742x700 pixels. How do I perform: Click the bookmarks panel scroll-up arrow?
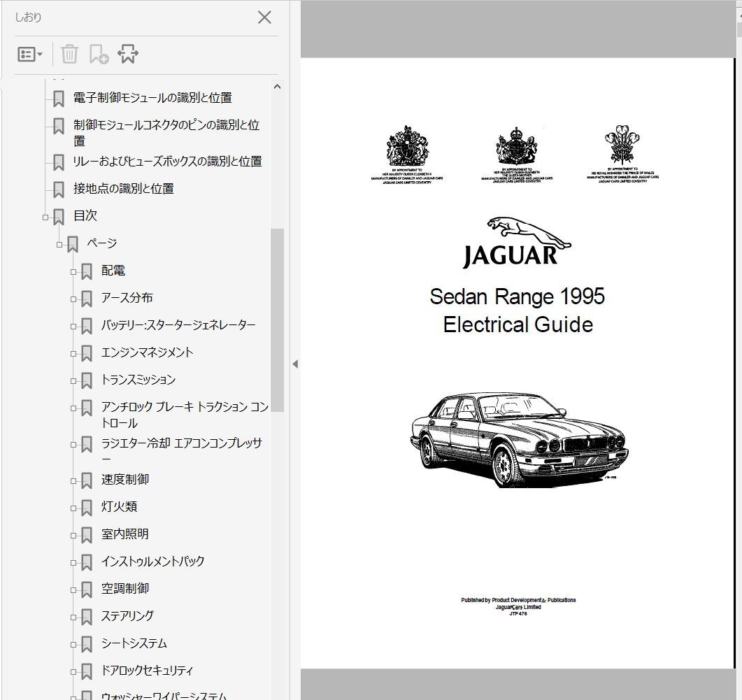277,87
